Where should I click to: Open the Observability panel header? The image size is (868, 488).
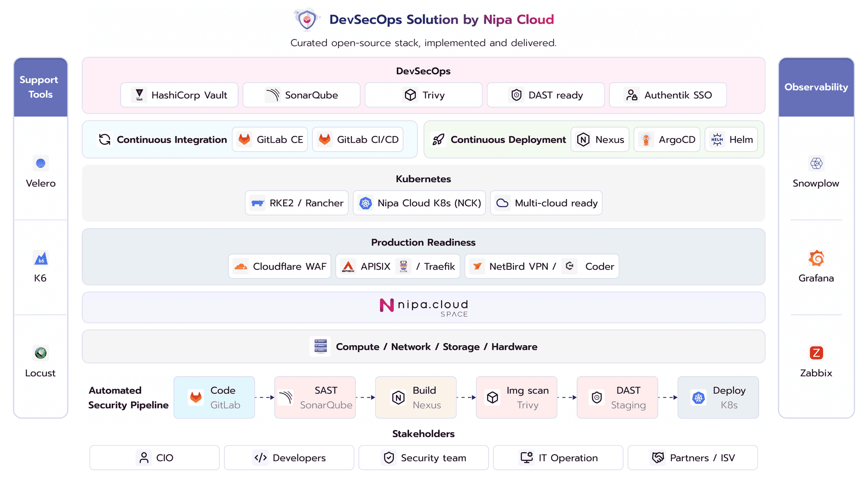click(816, 87)
